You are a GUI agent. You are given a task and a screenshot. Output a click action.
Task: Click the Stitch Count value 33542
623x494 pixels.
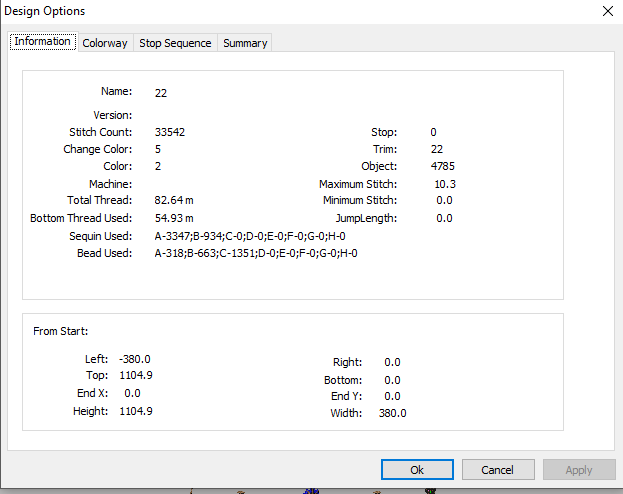pyautogui.click(x=170, y=132)
